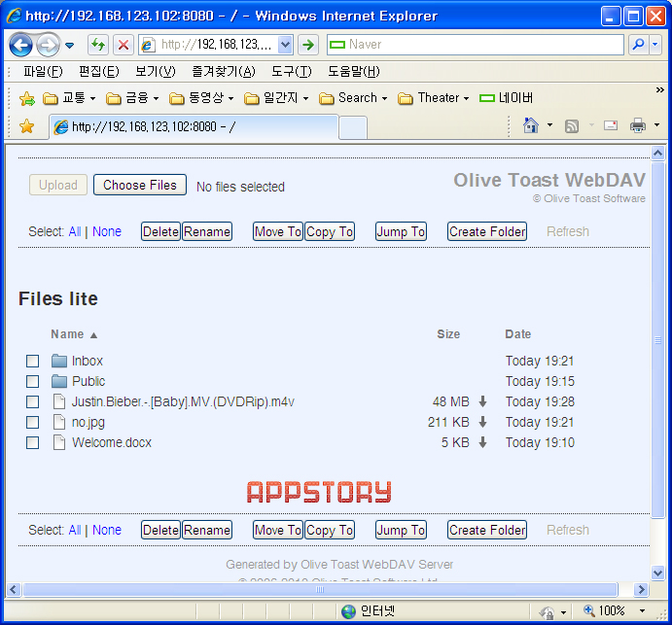
Task: Click the top Copy To button
Action: [x=330, y=231]
